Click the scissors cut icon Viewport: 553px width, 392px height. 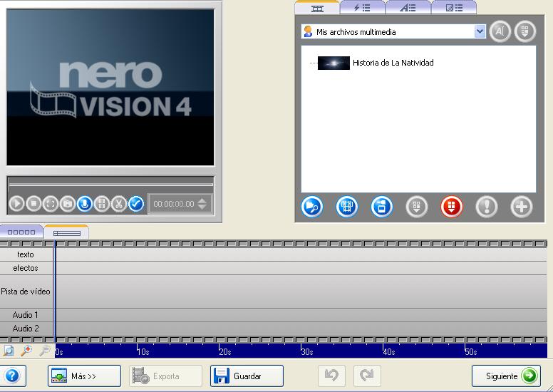point(119,204)
